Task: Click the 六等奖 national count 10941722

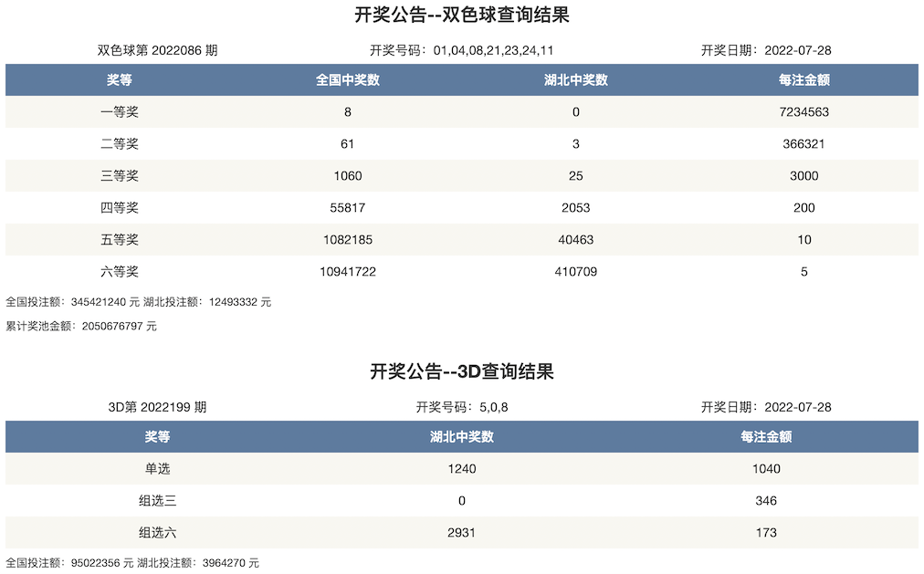Action: (x=348, y=271)
